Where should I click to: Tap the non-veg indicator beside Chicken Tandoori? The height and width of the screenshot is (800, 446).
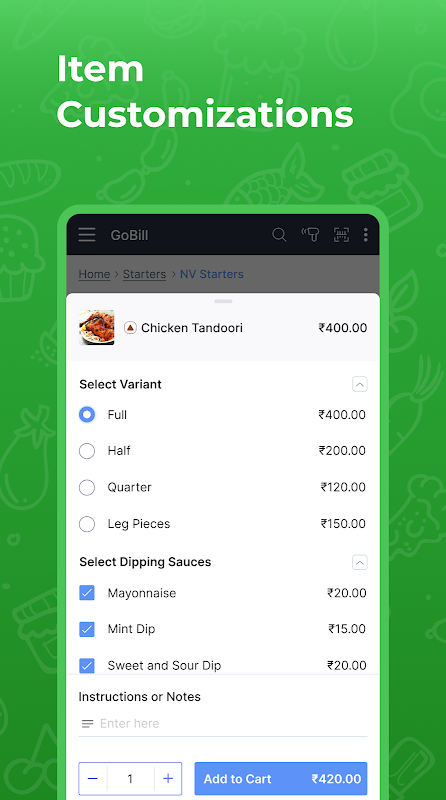[130, 328]
